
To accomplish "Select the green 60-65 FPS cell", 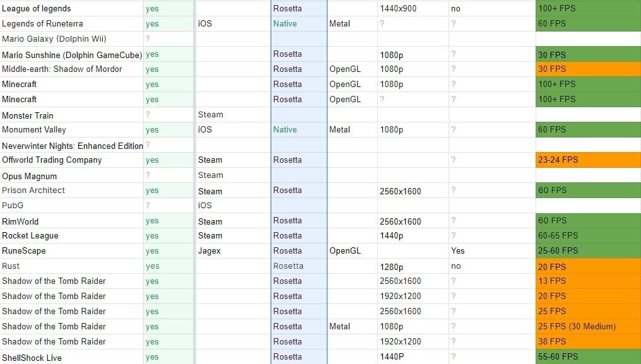I will [558, 236].
